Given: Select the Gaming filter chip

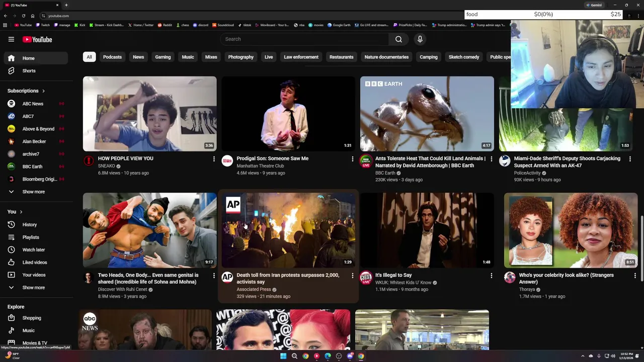Looking at the screenshot, I should pos(163,57).
